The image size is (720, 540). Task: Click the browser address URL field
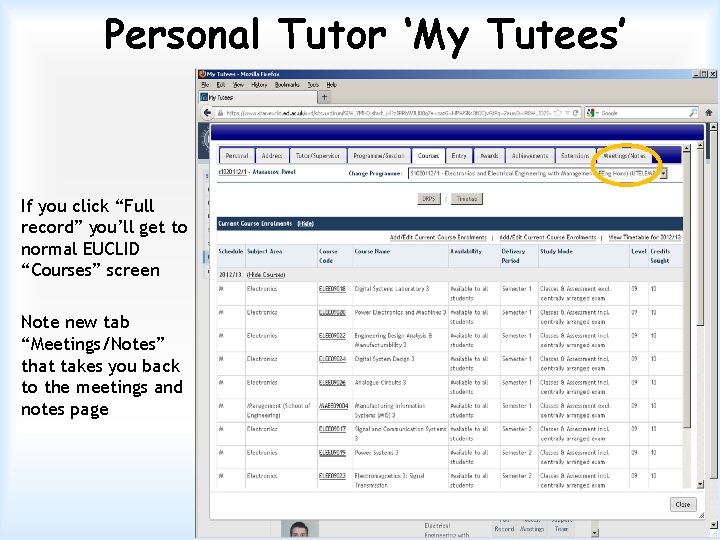[x=388, y=112]
